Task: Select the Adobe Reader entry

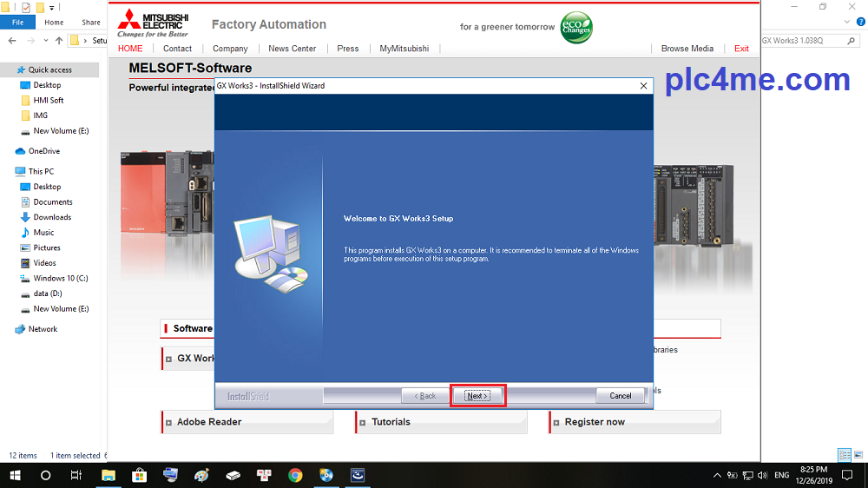Action: pyautogui.click(x=209, y=422)
